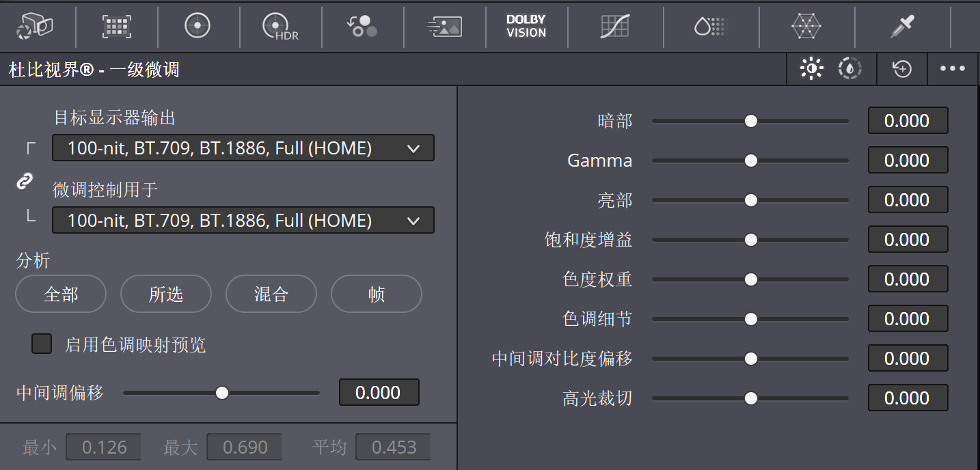This screenshot has height=470, width=980.
Task: Expand 微调控制用于 dropdown
Action: [243, 220]
